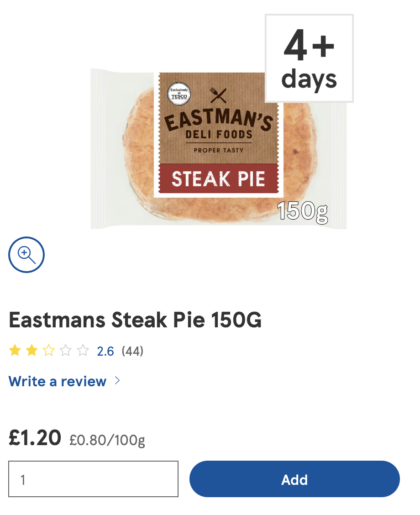Open the Write a review link
Screen dimensions: 420x515
click(58, 381)
